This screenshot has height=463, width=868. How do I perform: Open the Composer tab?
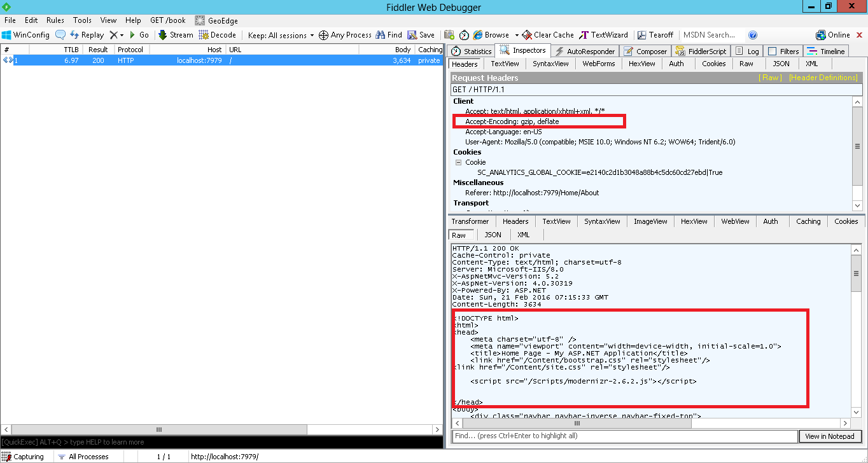(x=645, y=51)
